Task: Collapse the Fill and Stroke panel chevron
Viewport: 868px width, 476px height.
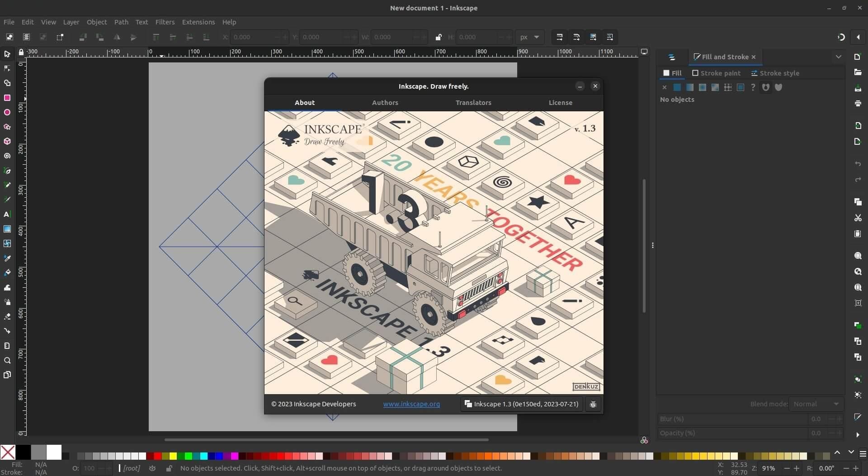Action: [x=839, y=57]
